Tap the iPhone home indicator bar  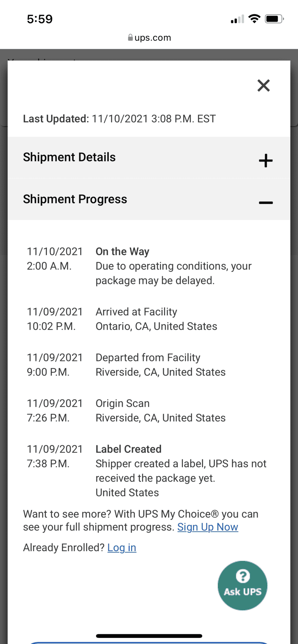[x=149, y=636]
